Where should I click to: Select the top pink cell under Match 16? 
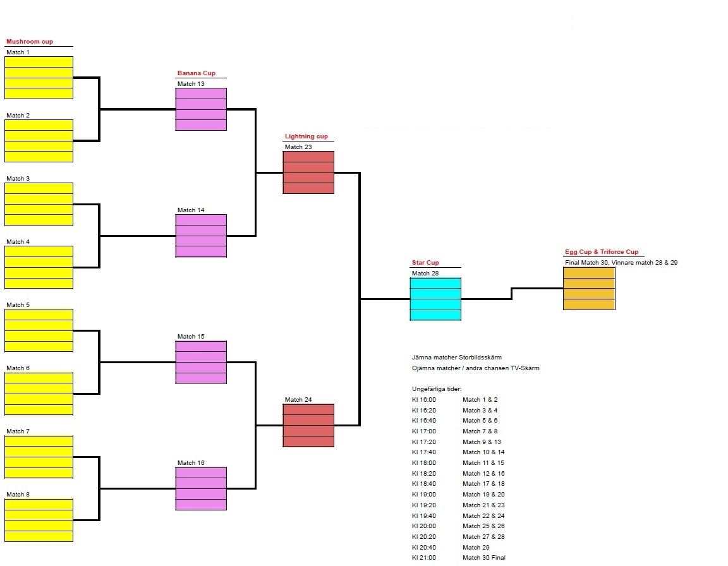201,473
